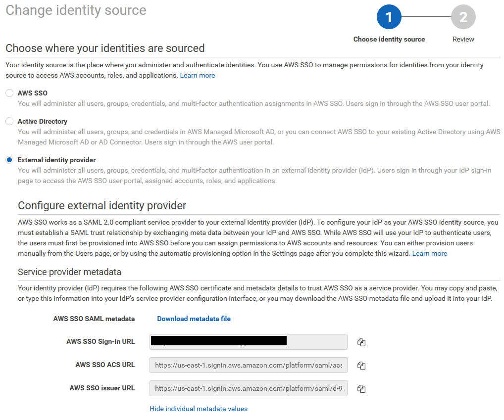Choose the Active Directory radio button
This screenshot has height=420, width=504.
pyautogui.click(x=9, y=121)
